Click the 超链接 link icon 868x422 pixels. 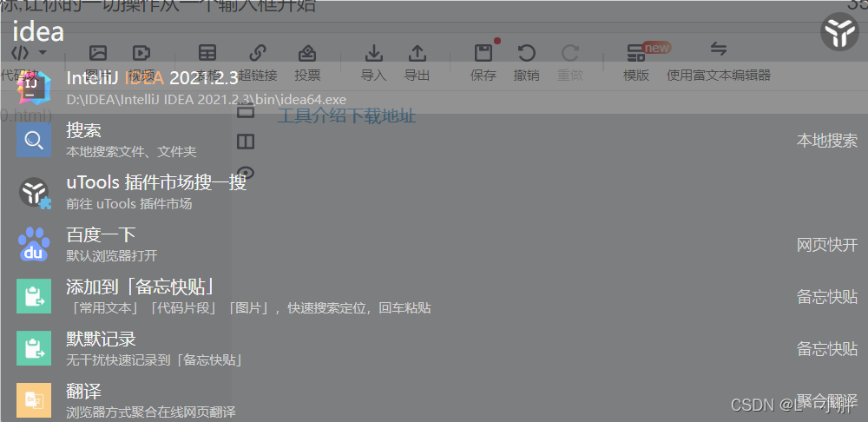pyautogui.click(x=258, y=53)
